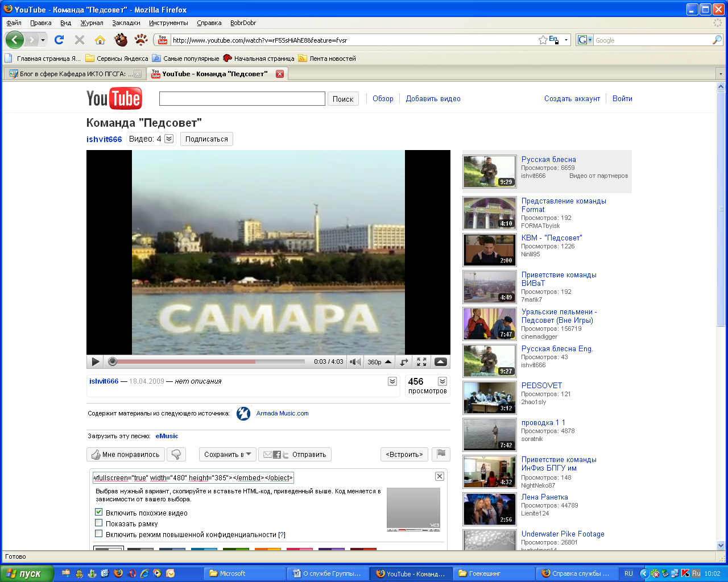Select the orange embed color swatch
728x582 pixels.
coord(268,549)
